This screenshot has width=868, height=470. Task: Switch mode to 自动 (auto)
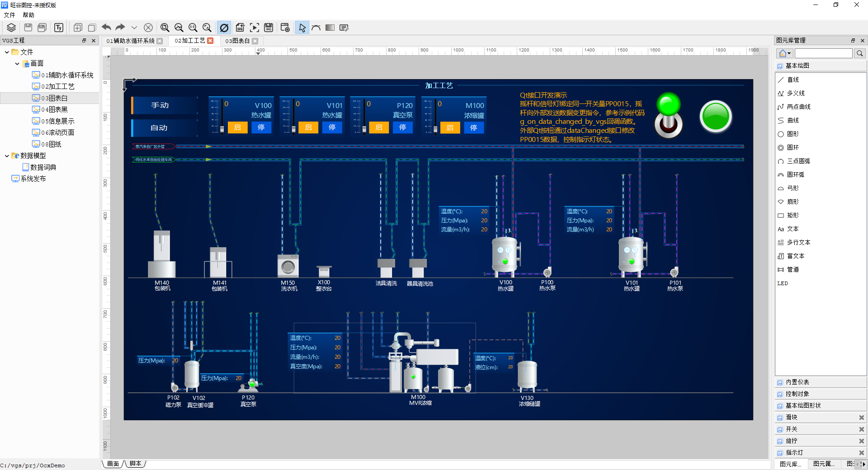(160, 128)
